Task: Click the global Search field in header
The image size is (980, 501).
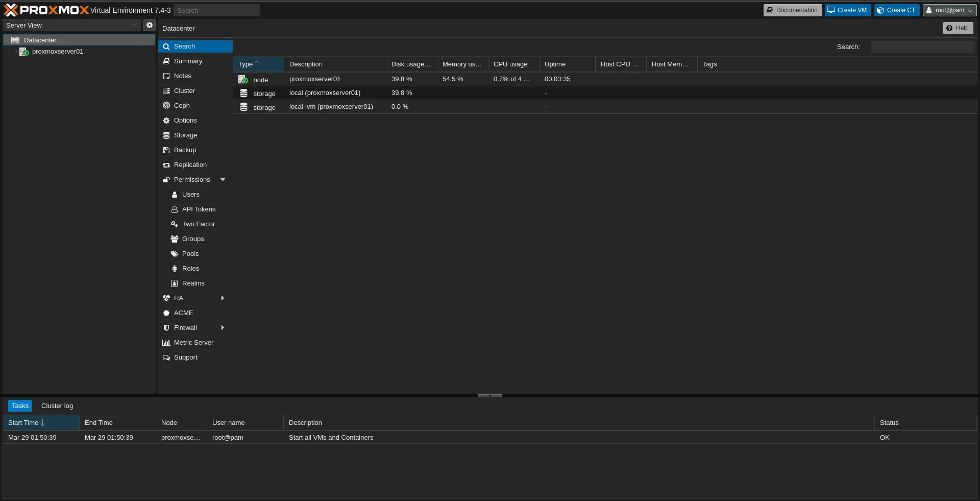Action: click(216, 10)
